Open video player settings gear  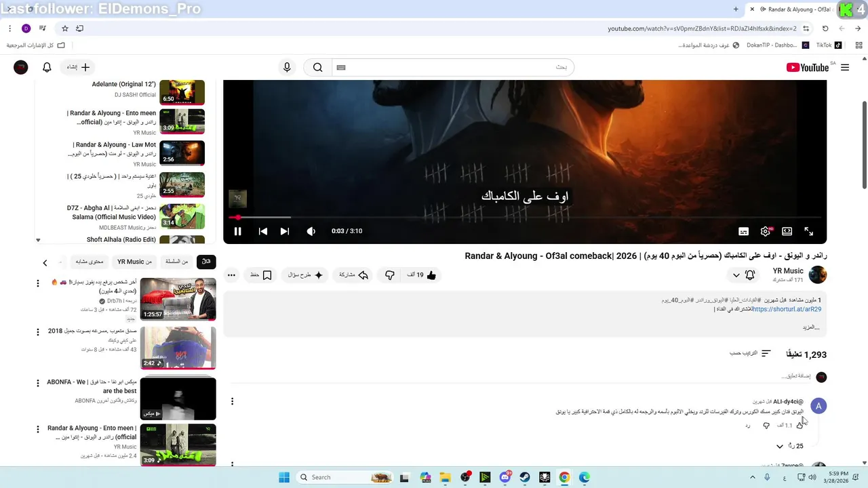click(766, 231)
